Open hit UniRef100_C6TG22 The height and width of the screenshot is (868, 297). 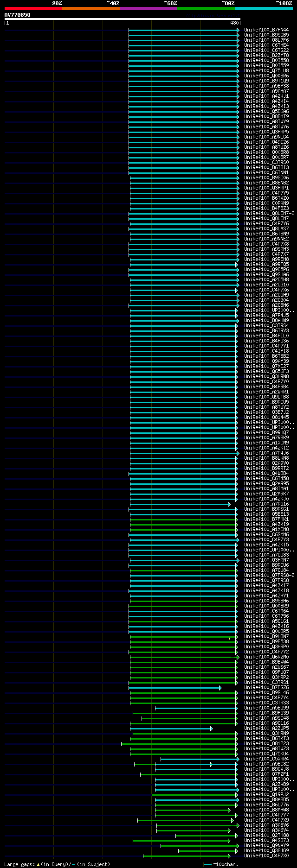[x=266, y=51]
